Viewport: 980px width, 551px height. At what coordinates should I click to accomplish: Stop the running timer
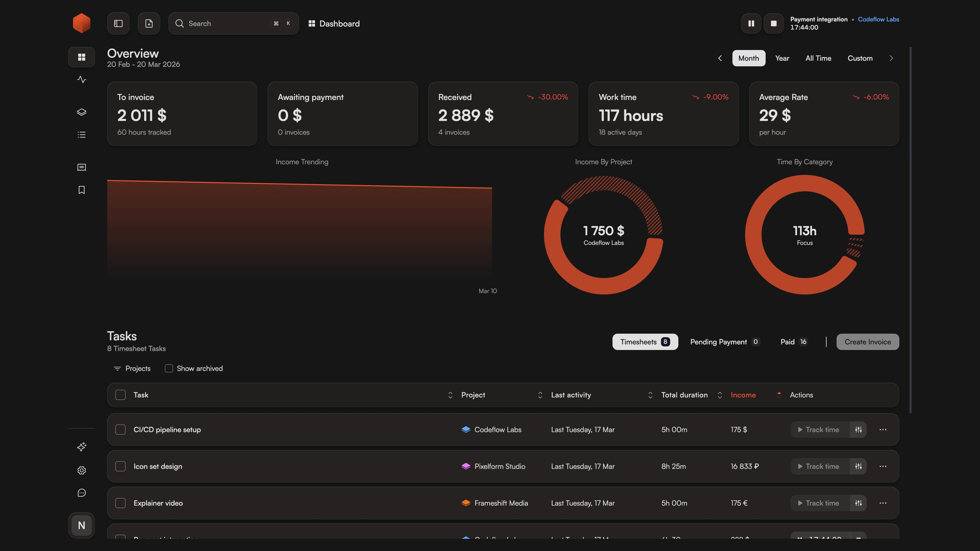[x=774, y=23]
